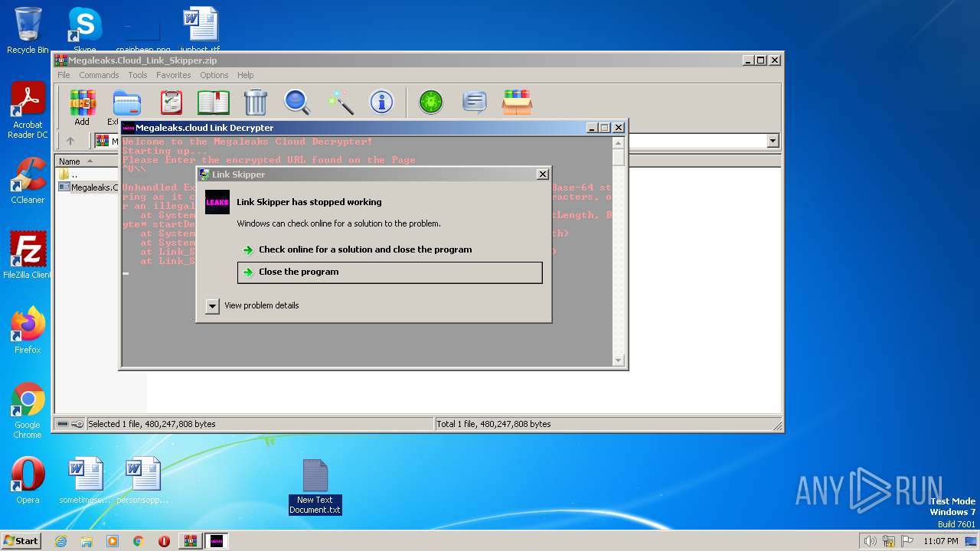
Task: Close the Link Skipper crash dialog
Action: tap(543, 174)
